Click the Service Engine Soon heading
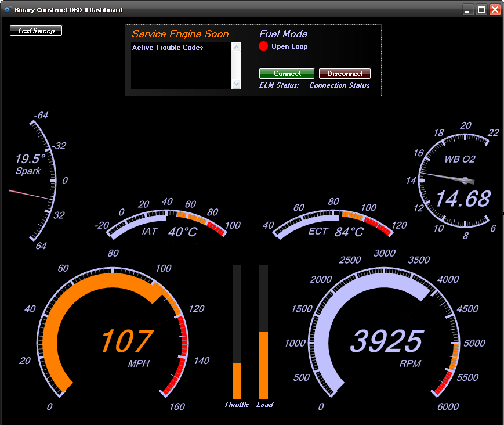504x425 pixels. point(181,34)
